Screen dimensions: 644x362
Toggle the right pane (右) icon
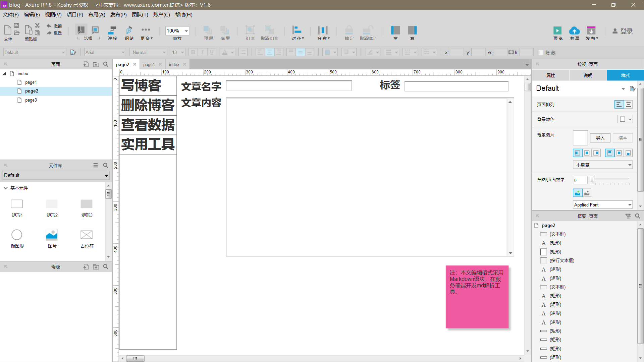tap(412, 30)
